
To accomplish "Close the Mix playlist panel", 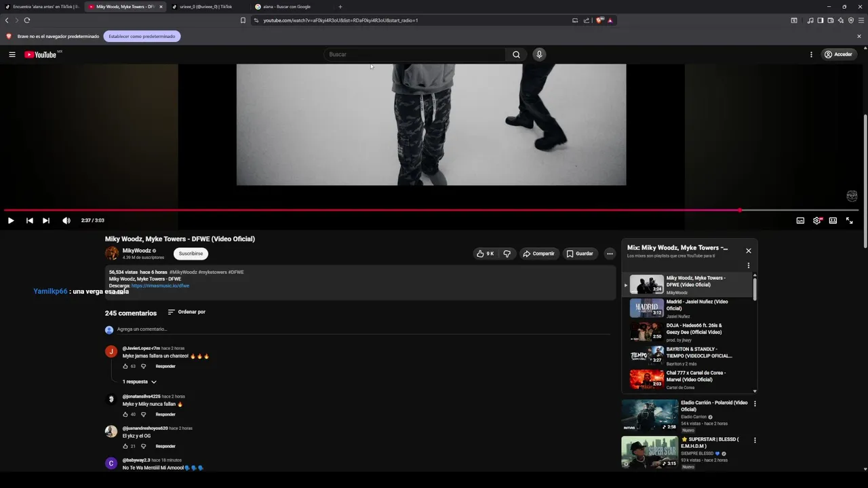I will pyautogui.click(x=749, y=251).
